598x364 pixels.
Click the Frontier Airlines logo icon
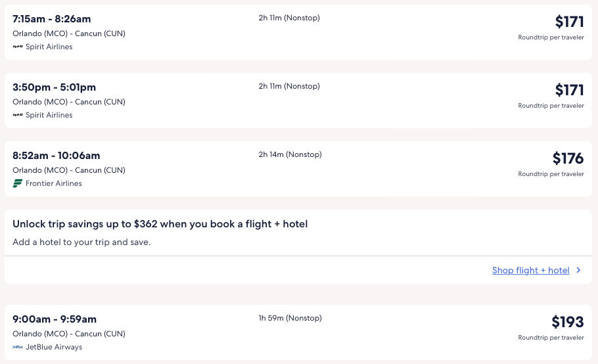[18, 184]
